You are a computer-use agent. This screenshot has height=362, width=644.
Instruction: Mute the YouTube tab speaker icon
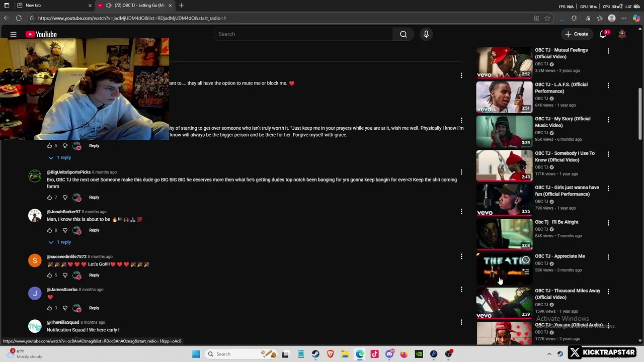tap(109, 6)
